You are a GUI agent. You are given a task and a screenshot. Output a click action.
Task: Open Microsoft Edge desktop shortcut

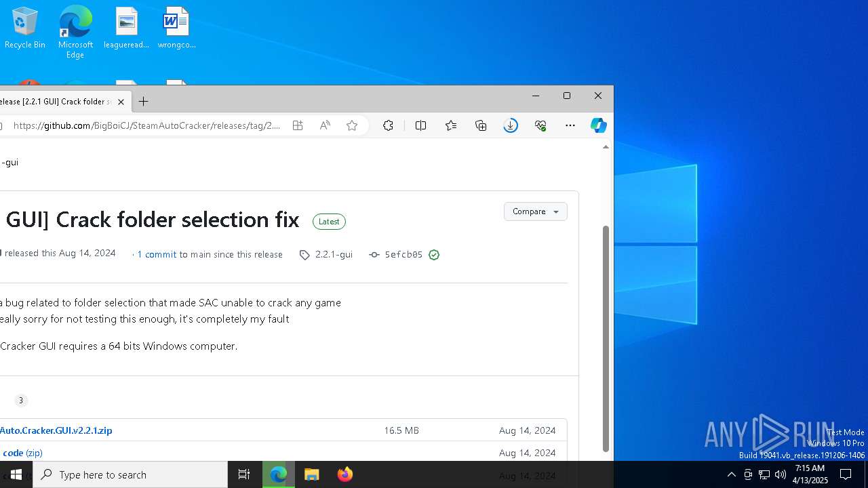[x=75, y=32]
